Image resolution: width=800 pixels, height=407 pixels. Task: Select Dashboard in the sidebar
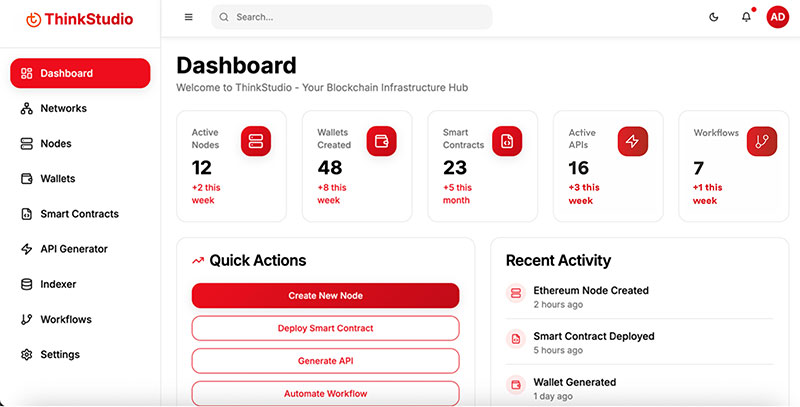(x=80, y=73)
